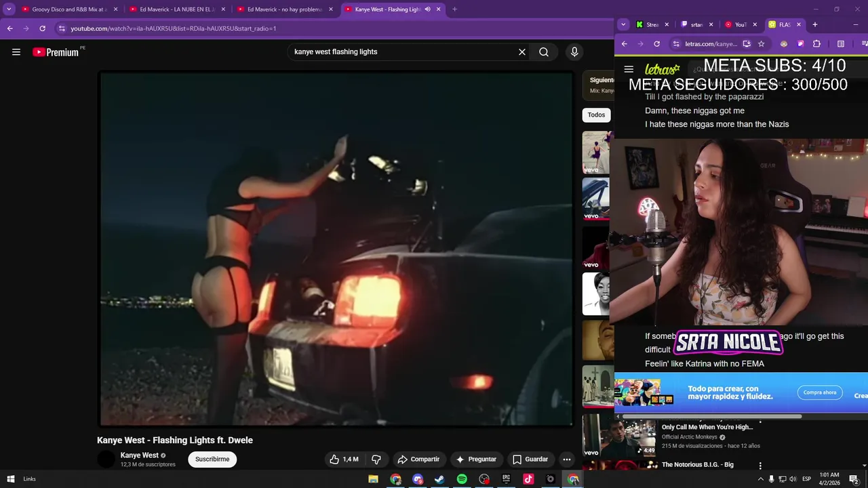Open TikTok app from taskbar

(x=528, y=479)
